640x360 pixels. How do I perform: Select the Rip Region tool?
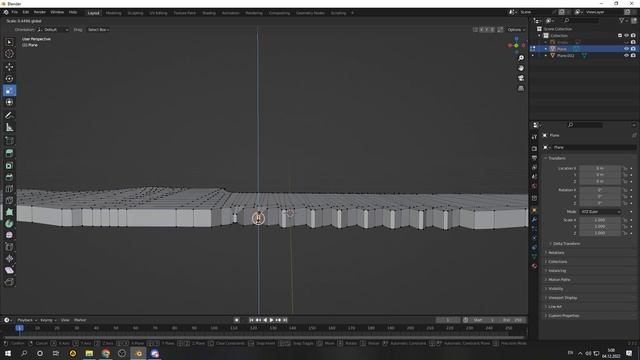pos(9,282)
